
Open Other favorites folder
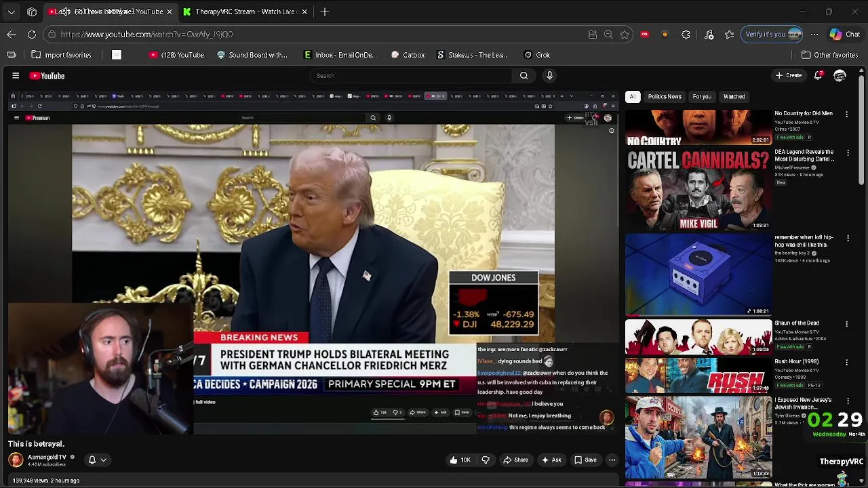pyautogui.click(x=829, y=55)
